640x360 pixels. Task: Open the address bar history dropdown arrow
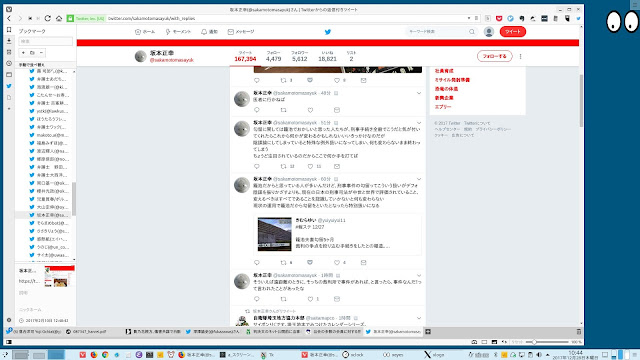pos(469,18)
